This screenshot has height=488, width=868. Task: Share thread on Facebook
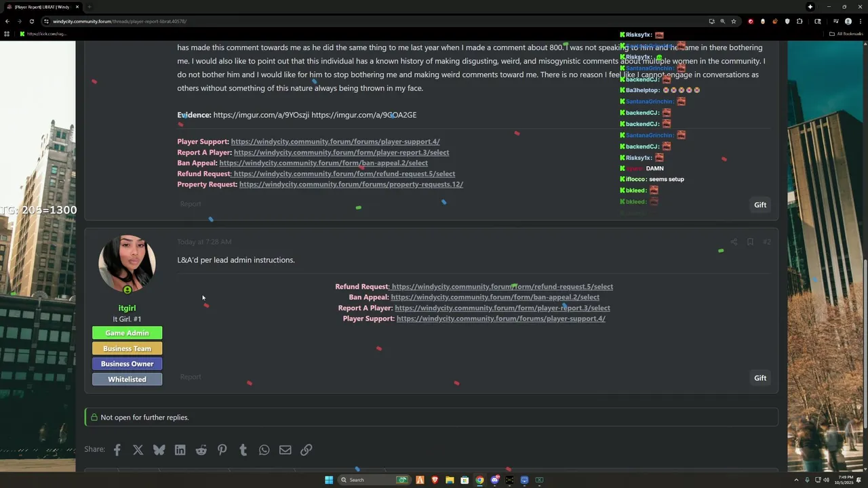tap(117, 450)
